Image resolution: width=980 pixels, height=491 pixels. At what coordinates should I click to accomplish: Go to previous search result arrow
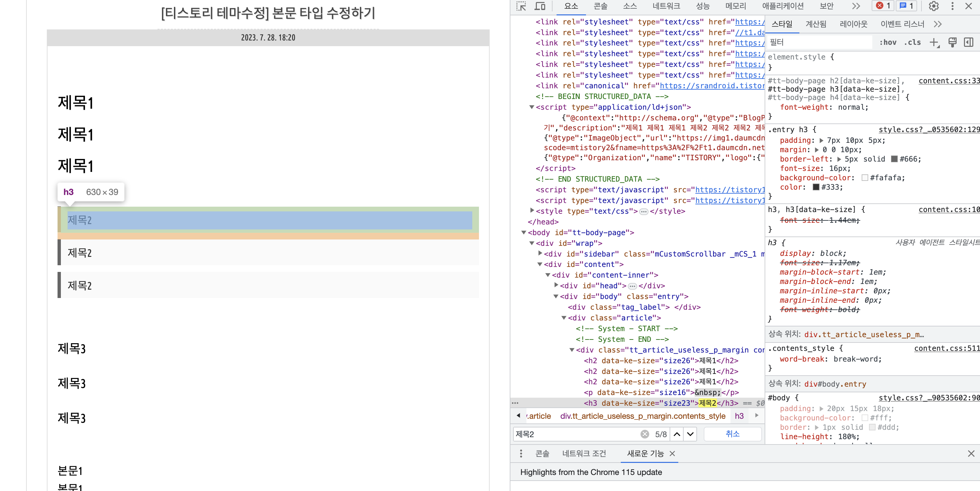[x=677, y=434]
